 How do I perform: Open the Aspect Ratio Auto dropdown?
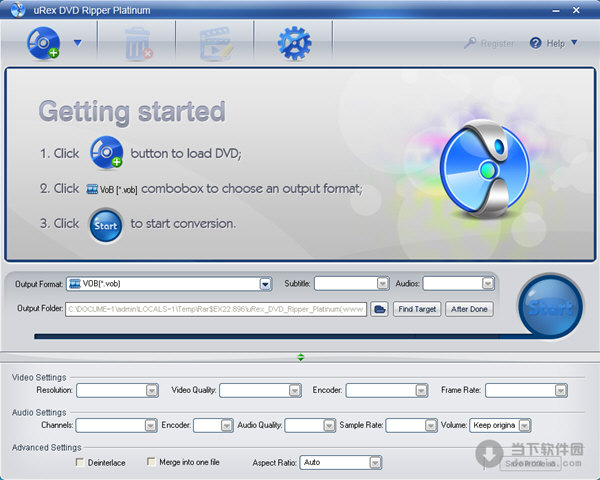click(x=341, y=462)
